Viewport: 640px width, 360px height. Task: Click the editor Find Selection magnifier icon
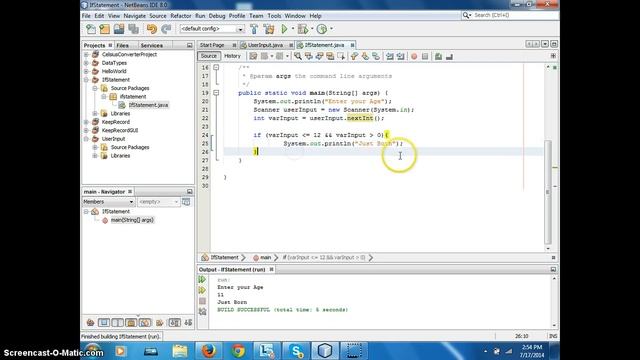(298, 56)
